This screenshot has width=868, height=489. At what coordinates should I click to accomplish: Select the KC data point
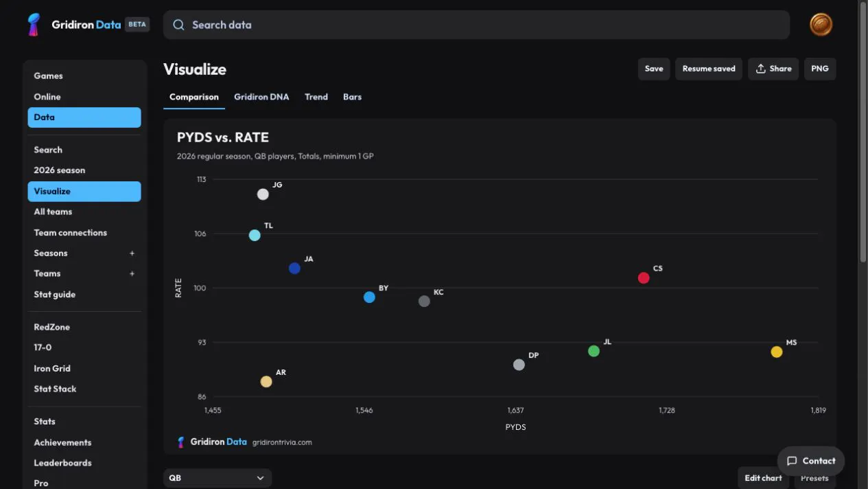424,301
